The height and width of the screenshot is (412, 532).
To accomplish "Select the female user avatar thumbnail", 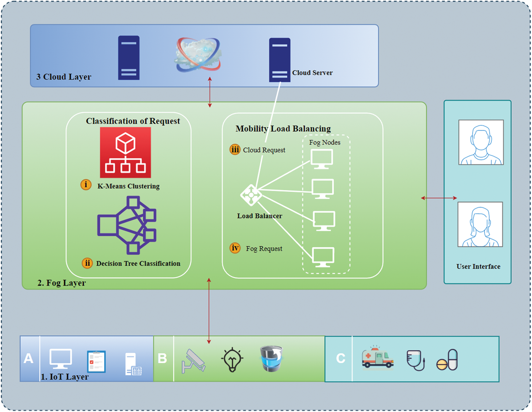I will (480, 224).
